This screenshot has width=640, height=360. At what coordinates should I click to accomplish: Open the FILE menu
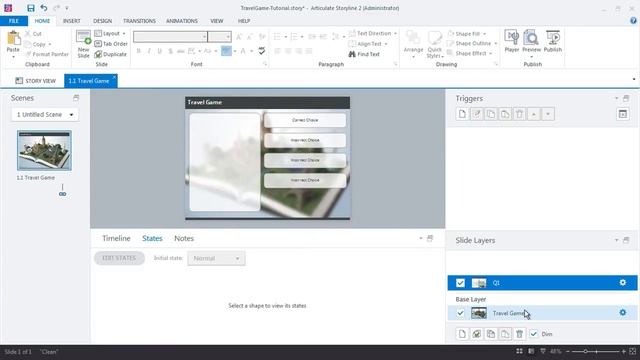click(x=14, y=21)
